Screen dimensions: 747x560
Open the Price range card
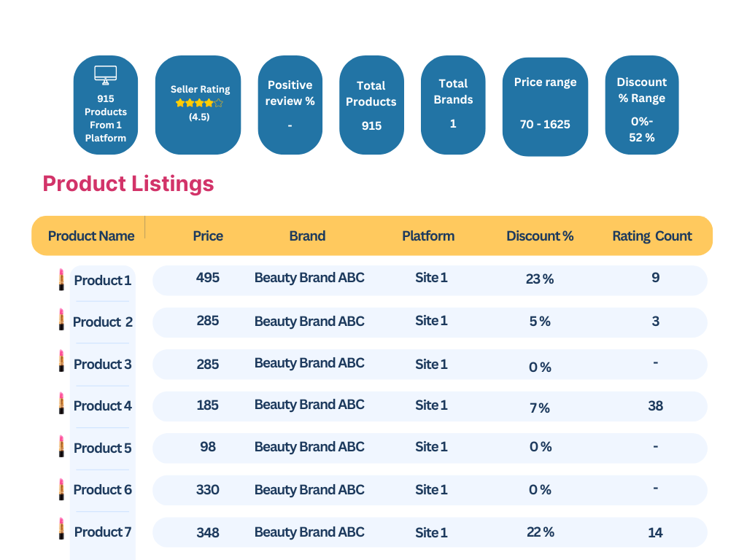[545, 106]
